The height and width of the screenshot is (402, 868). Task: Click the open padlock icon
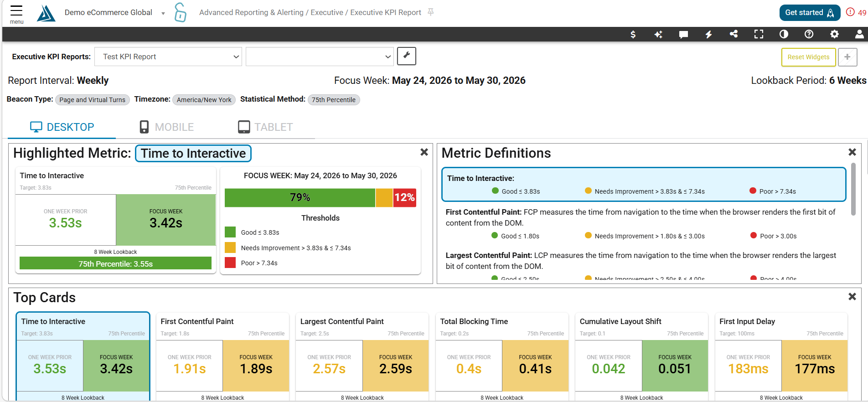pyautogui.click(x=181, y=12)
